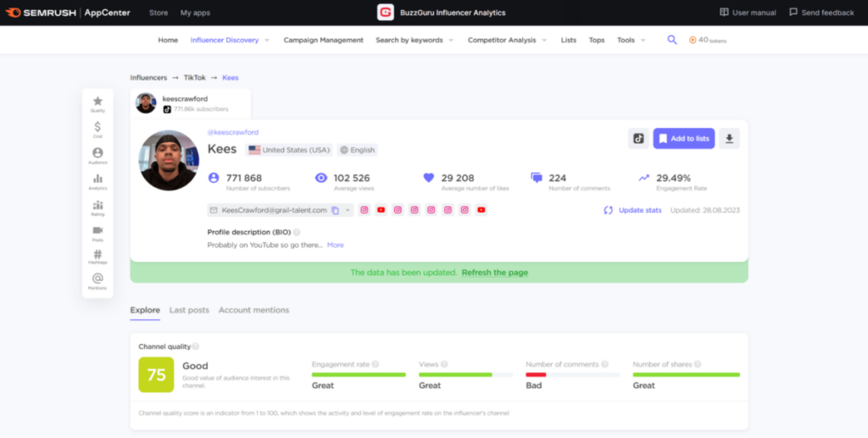Click the Number of shares progress bar
This screenshot has height=438, width=868.
[687, 374]
